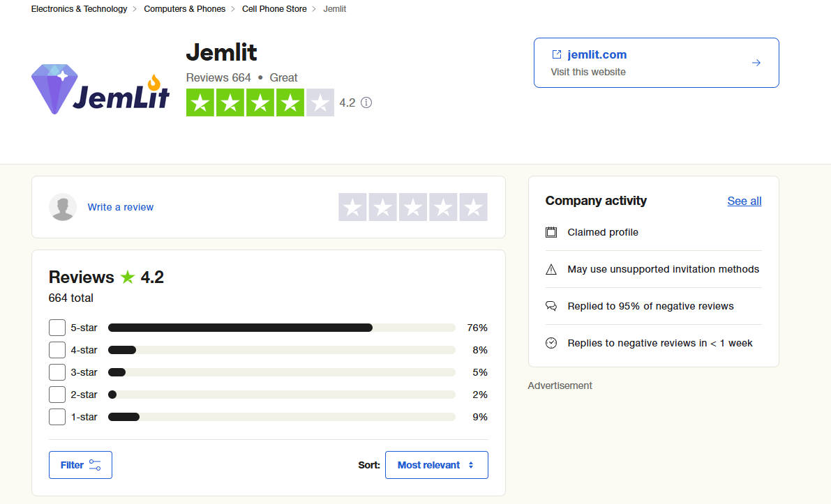This screenshot has height=504, width=831.
Task: Click the Write a review link
Action: [x=121, y=207]
